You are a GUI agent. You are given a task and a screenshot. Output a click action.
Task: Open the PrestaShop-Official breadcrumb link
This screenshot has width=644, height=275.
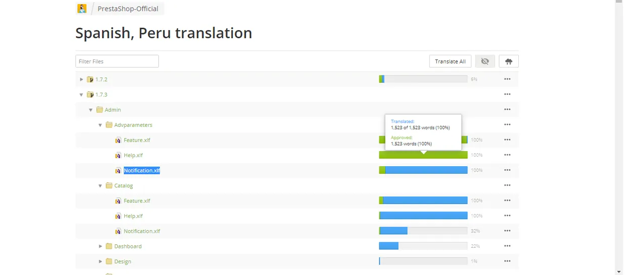coord(128,9)
